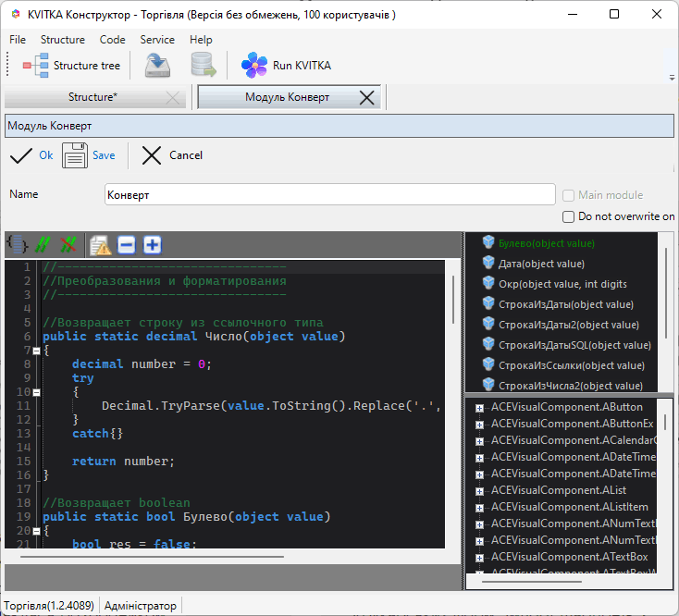Expand the ACEVisualComponent.ACalendar node
The height and width of the screenshot is (616, 679).
pos(479,441)
